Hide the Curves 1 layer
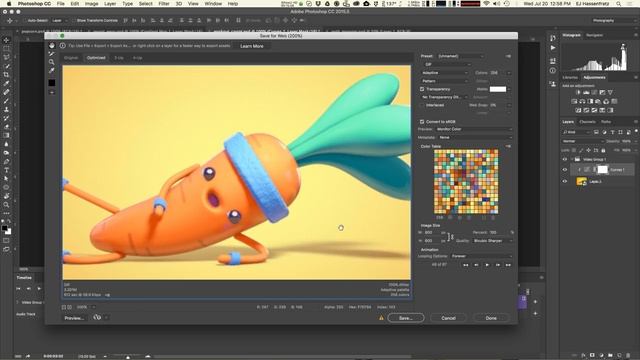 (565, 170)
